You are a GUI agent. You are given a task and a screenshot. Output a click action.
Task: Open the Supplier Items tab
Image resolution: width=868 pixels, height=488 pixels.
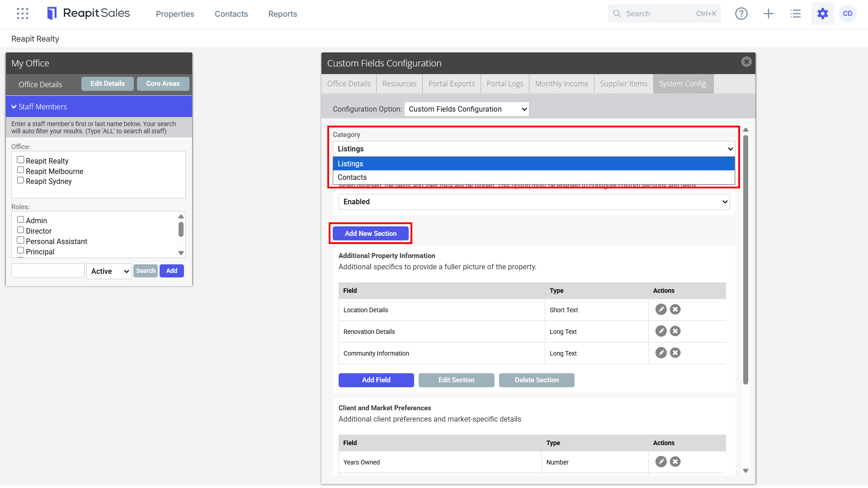623,84
